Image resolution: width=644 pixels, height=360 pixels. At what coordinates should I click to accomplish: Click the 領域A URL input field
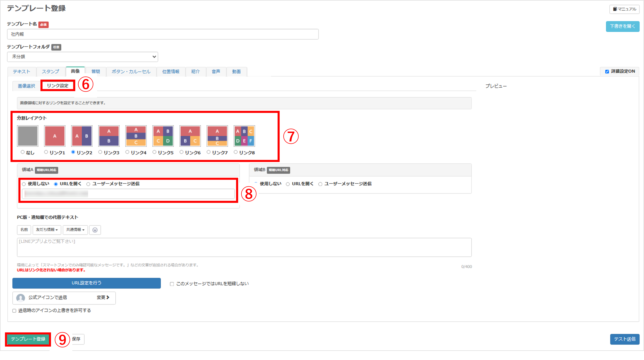click(x=128, y=194)
